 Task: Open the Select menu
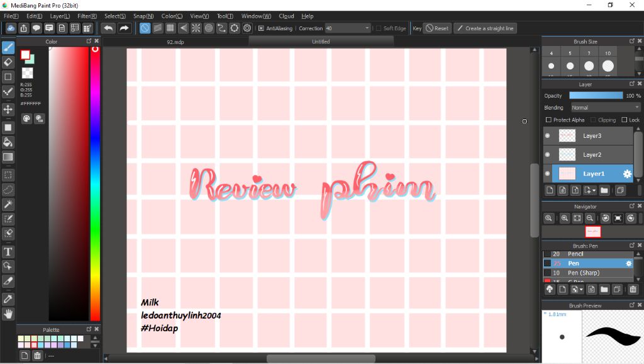point(115,16)
